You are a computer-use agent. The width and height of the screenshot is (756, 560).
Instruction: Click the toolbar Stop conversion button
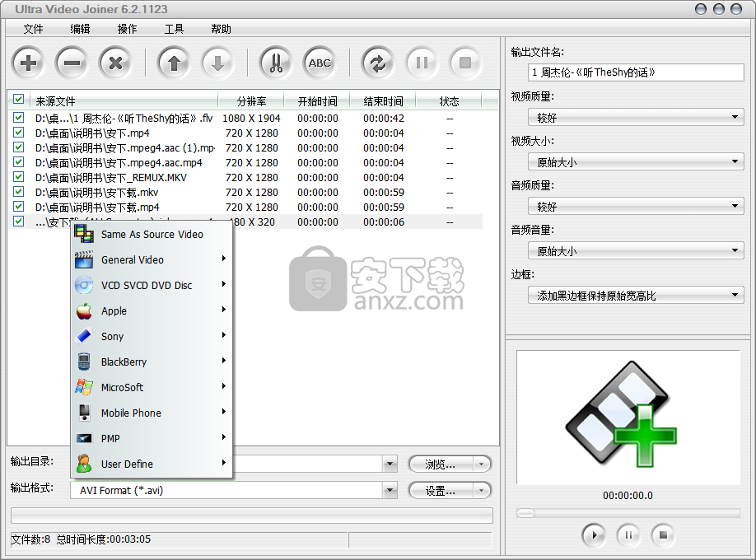pyautogui.click(x=465, y=63)
